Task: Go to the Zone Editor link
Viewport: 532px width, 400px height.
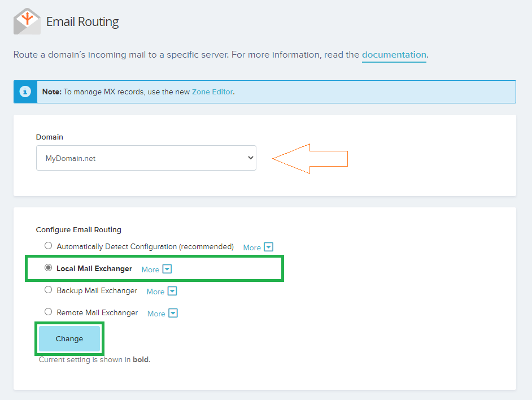Action: click(x=212, y=92)
